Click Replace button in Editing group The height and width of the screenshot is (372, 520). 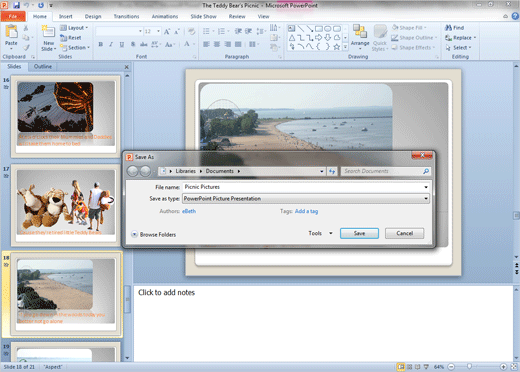tap(460, 38)
